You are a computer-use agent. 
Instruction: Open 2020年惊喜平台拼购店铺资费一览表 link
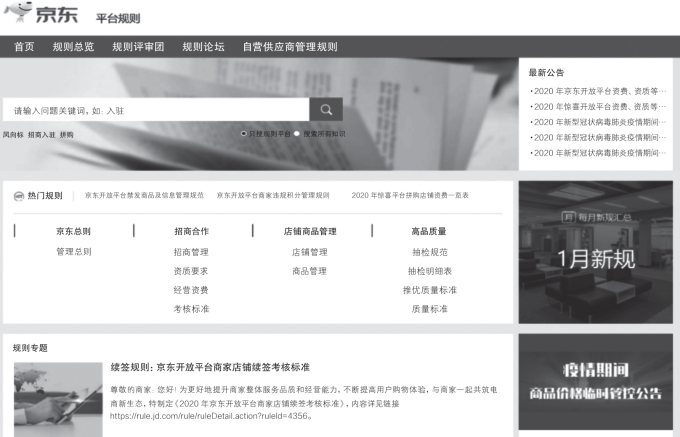pos(410,195)
